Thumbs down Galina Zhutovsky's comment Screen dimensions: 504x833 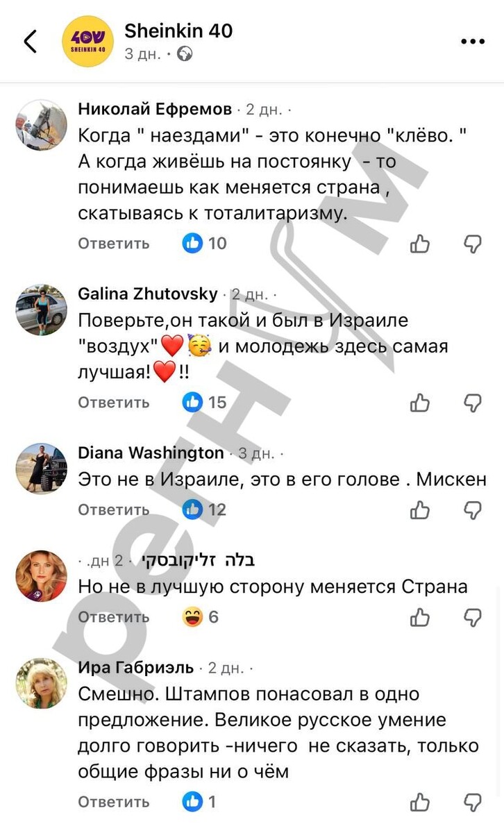pyautogui.click(x=473, y=403)
